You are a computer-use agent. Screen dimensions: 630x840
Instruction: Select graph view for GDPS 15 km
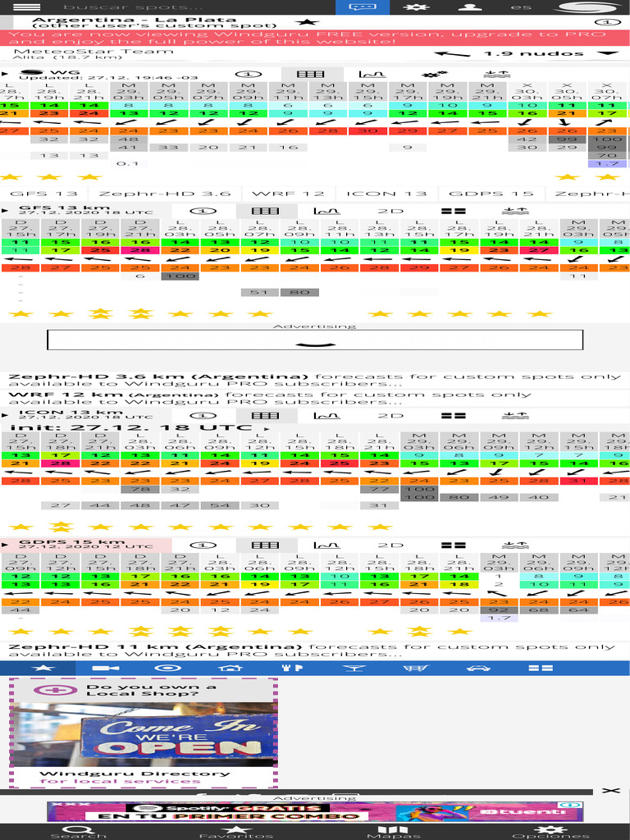point(326,546)
